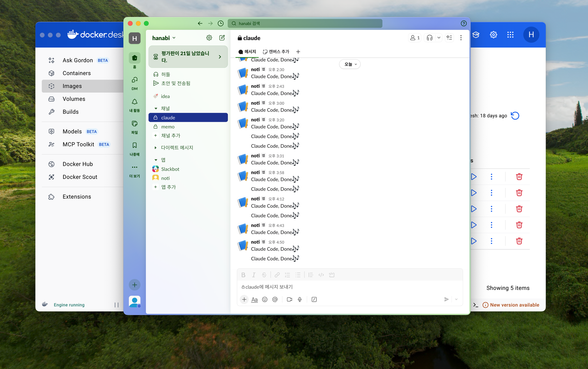Insert blockquote in composer
The width and height of the screenshot is (588, 369).
[x=311, y=275]
